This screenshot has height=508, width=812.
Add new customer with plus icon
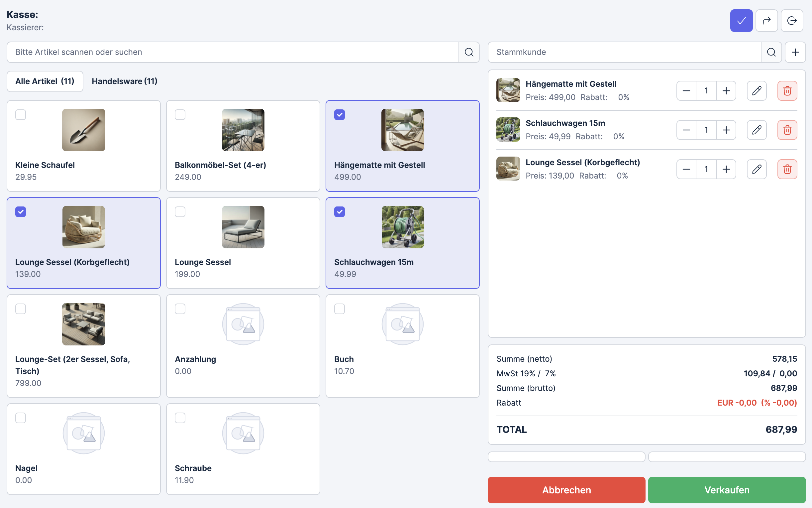795,52
